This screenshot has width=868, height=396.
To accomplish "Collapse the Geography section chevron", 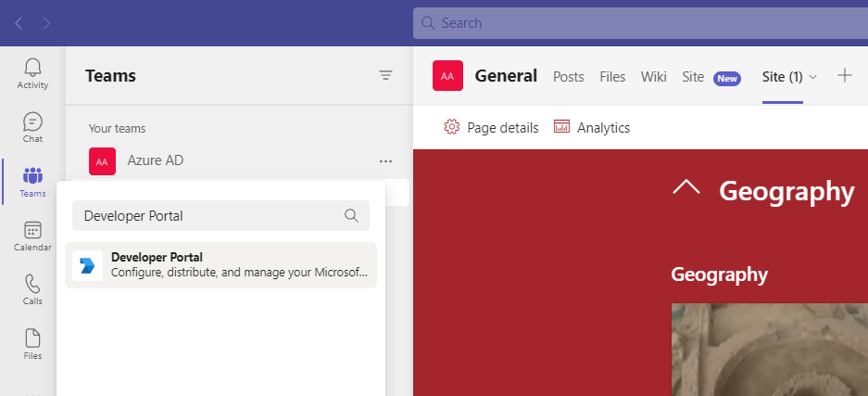I will pos(686,188).
